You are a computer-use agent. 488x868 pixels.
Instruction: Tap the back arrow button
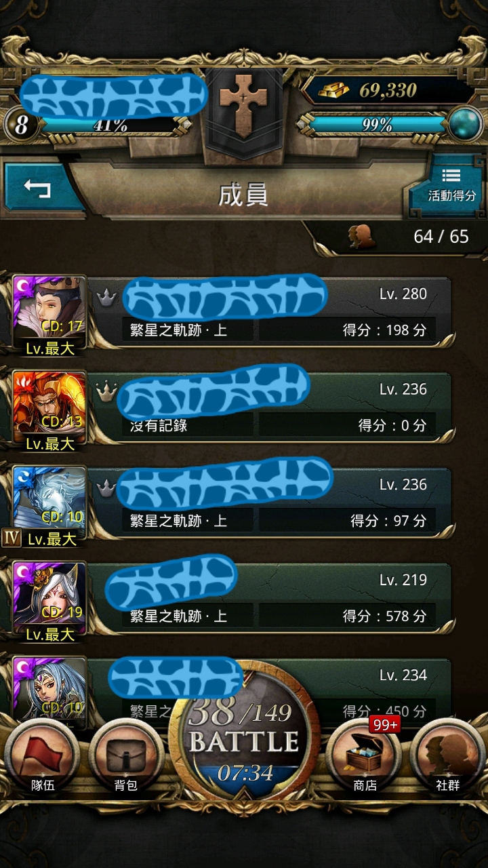coord(39,188)
